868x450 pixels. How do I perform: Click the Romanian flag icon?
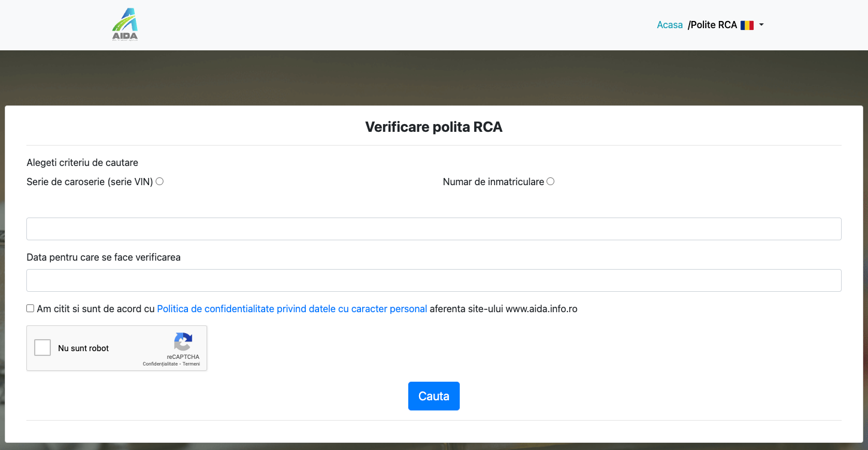pos(746,25)
